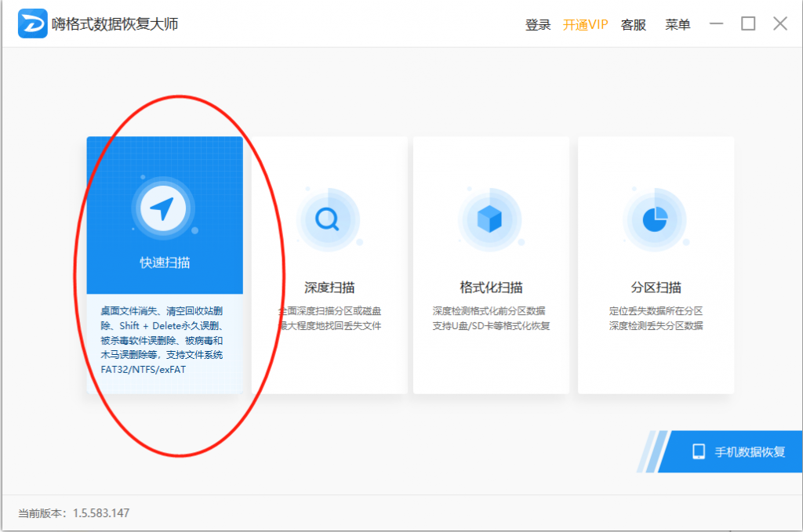This screenshot has height=532, width=803.
Task: Select the 深度扫描 title
Action: (329, 288)
